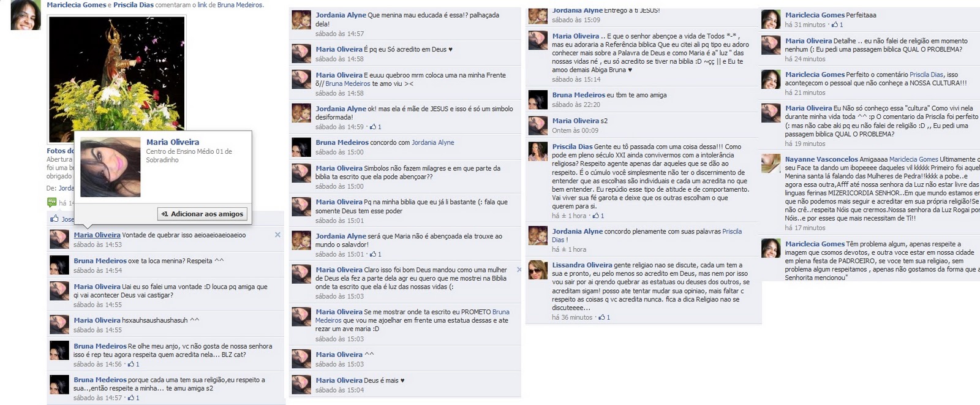Open the like count on Bruna's 14:56 comment
Screen dimensions: 980x405
[x=134, y=364]
